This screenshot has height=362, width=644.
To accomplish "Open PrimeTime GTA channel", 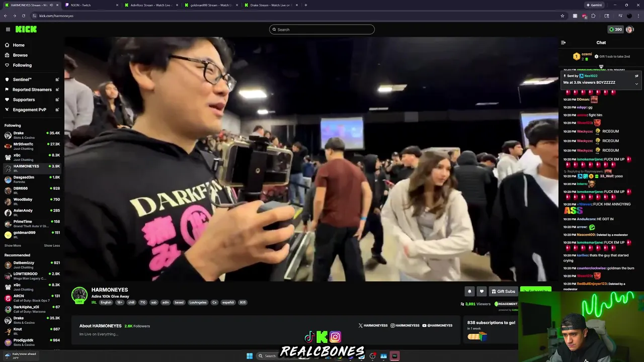I will point(32,224).
